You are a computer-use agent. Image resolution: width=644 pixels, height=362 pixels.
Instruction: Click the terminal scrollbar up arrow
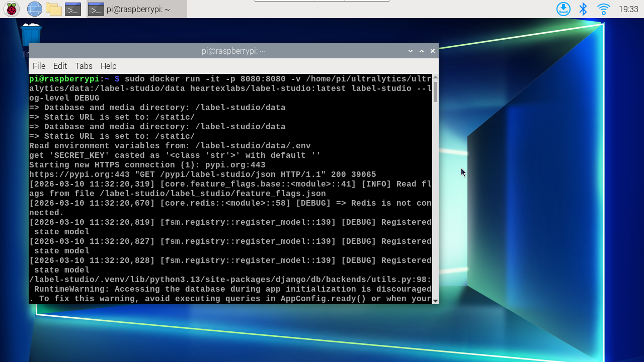[x=435, y=77]
